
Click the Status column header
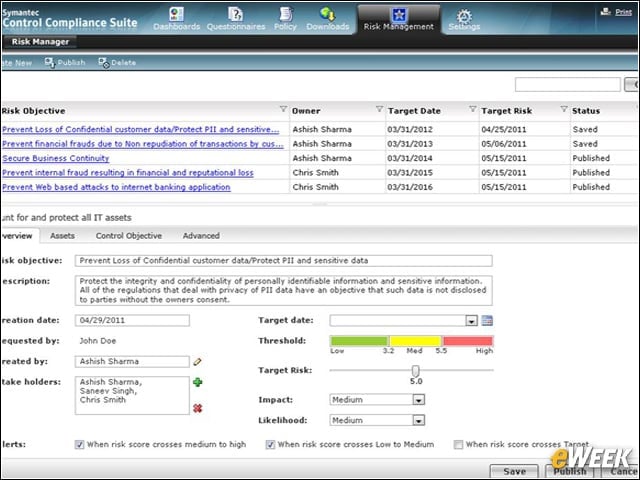(586, 111)
